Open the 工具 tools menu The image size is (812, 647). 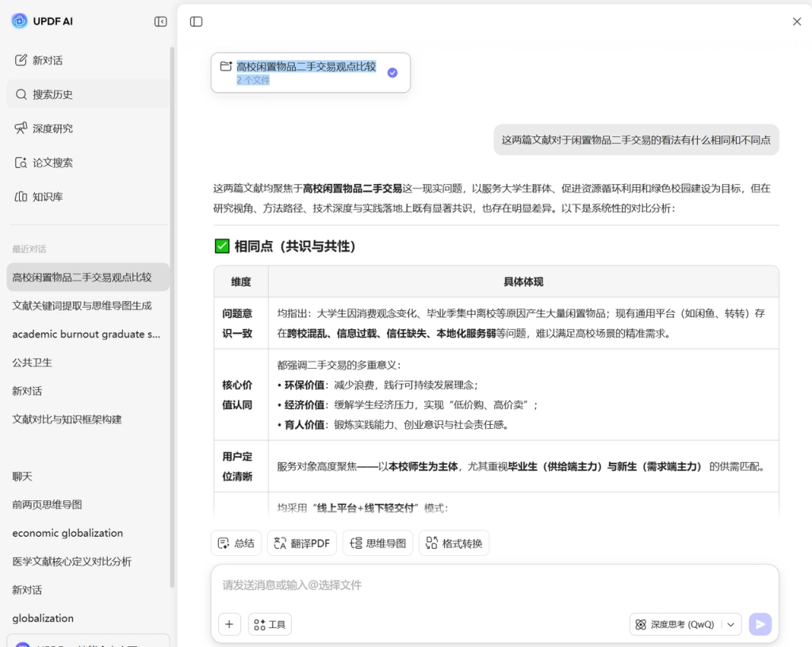click(x=270, y=624)
